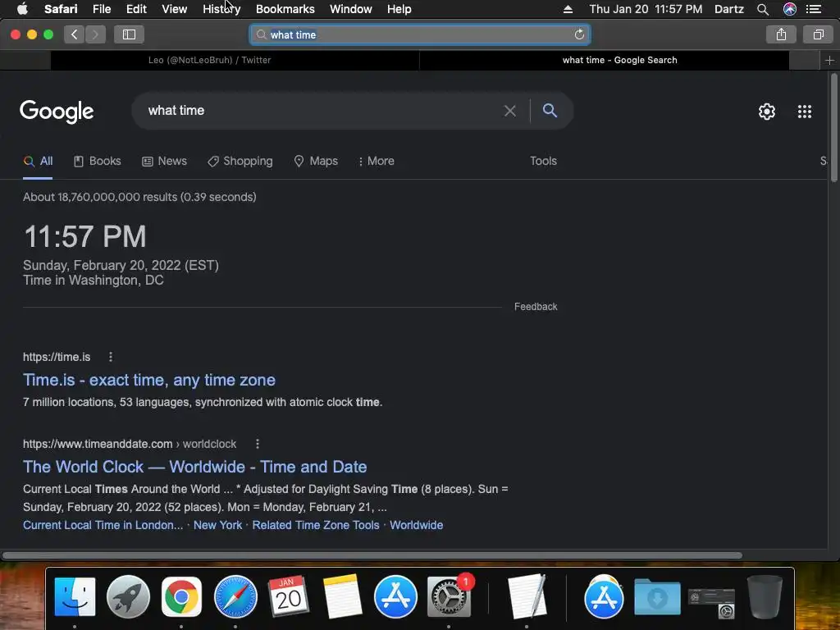Open the Downloads folder in Dock
840x630 pixels.
pos(657,596)
